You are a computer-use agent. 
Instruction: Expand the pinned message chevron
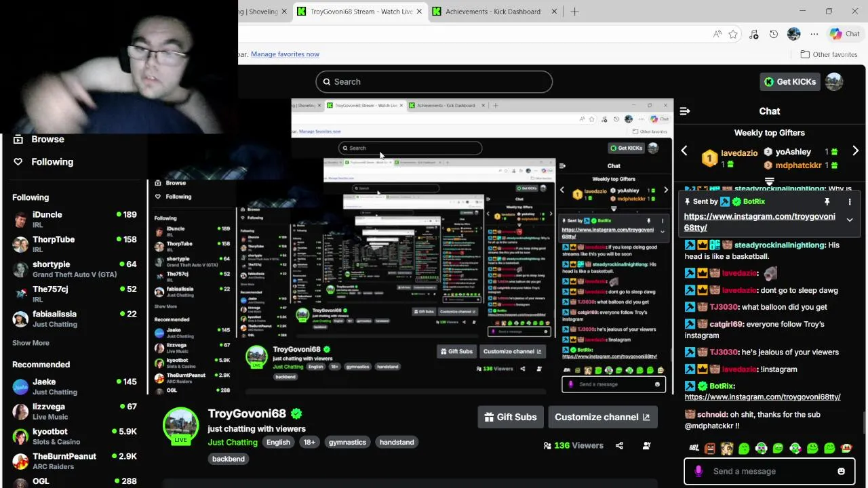[x=849, y=220]
